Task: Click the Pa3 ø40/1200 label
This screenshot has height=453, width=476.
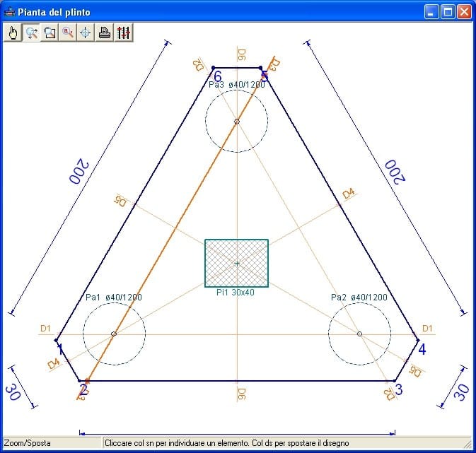Action: coord(236,85)
